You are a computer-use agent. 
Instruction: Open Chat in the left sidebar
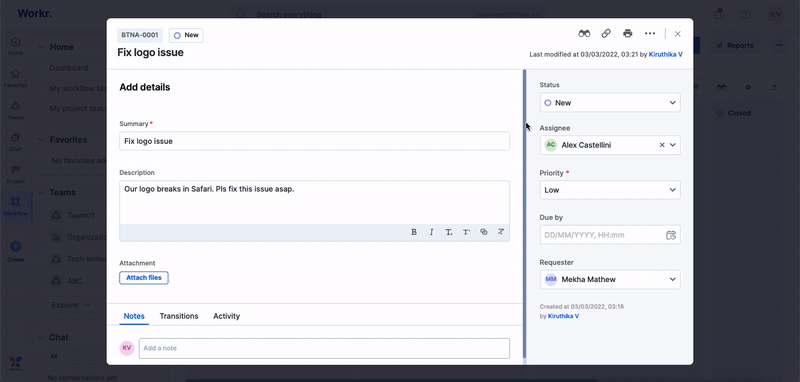15,142
